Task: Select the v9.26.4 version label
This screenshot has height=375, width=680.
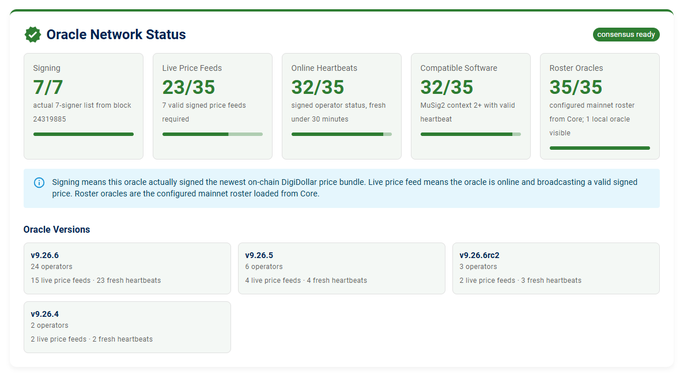Action: [x=45, y=314]
